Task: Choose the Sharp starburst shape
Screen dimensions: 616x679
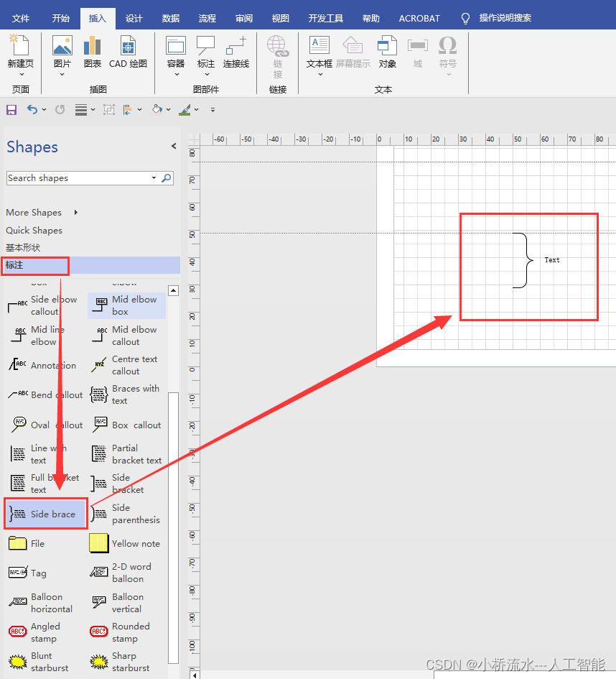Action: point(121,661)
